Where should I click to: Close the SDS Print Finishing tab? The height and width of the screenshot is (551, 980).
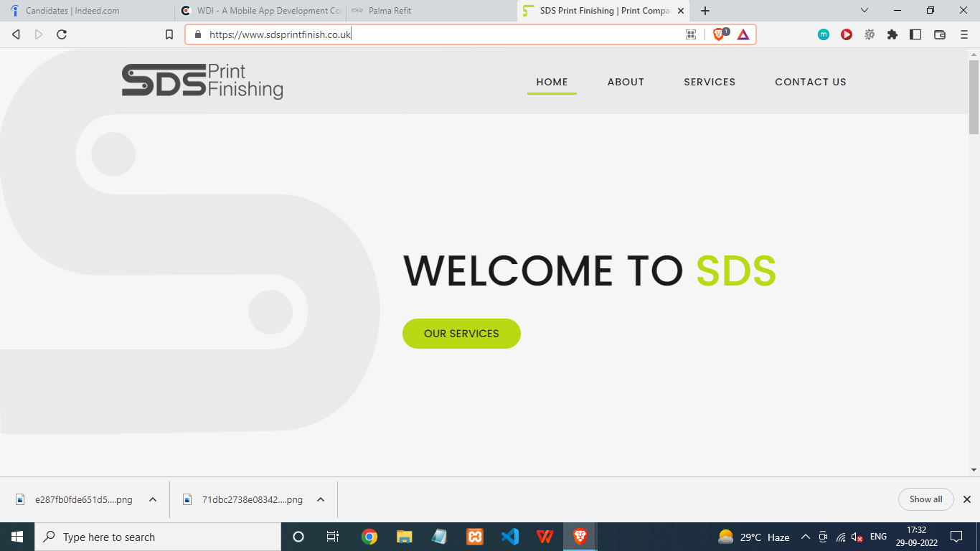pos(681,11)
